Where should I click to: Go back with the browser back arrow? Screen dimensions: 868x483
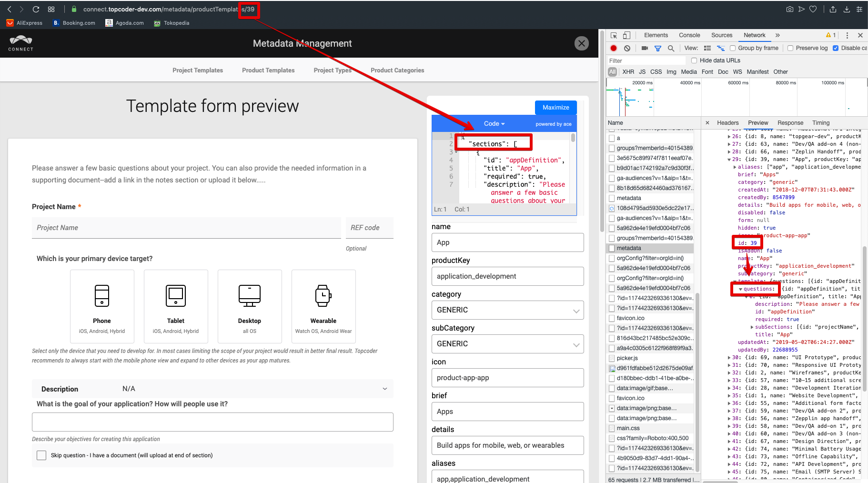(9, 9)
